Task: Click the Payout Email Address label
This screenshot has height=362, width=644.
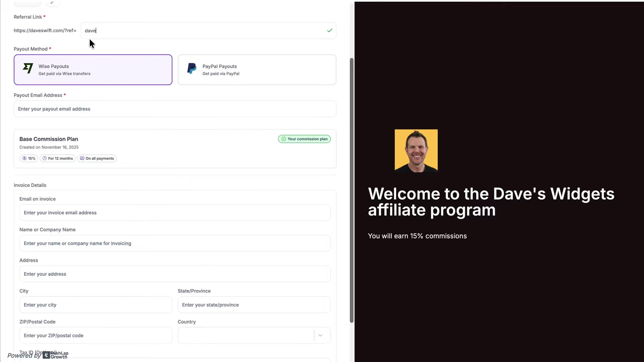Action: pyautogui.click(x=38, y=95)
